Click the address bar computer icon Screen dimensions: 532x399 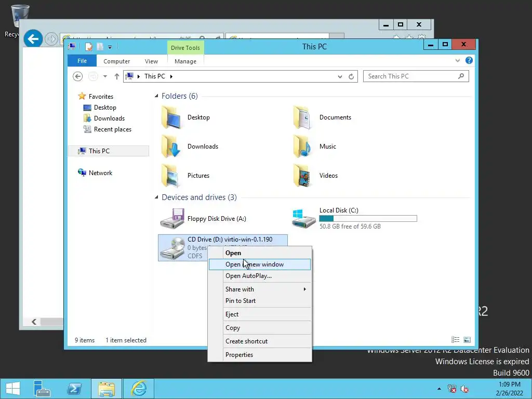click(x=129, y=76)
